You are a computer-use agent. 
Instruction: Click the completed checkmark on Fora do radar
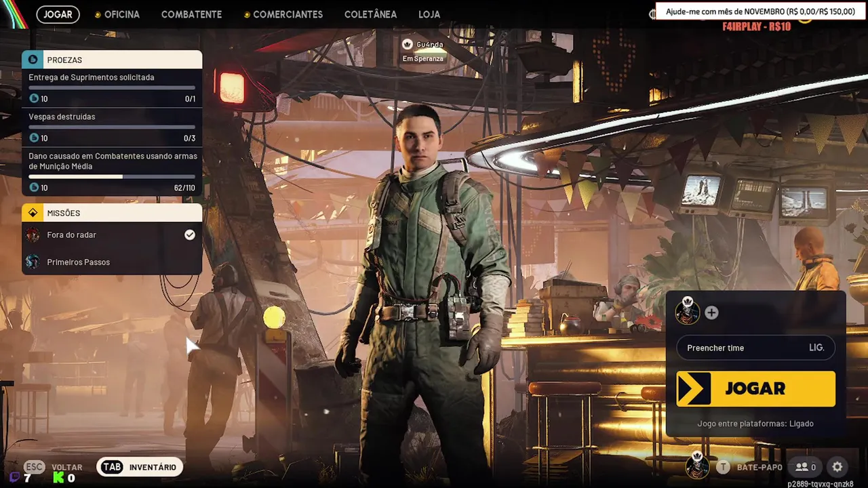(190, 235)
